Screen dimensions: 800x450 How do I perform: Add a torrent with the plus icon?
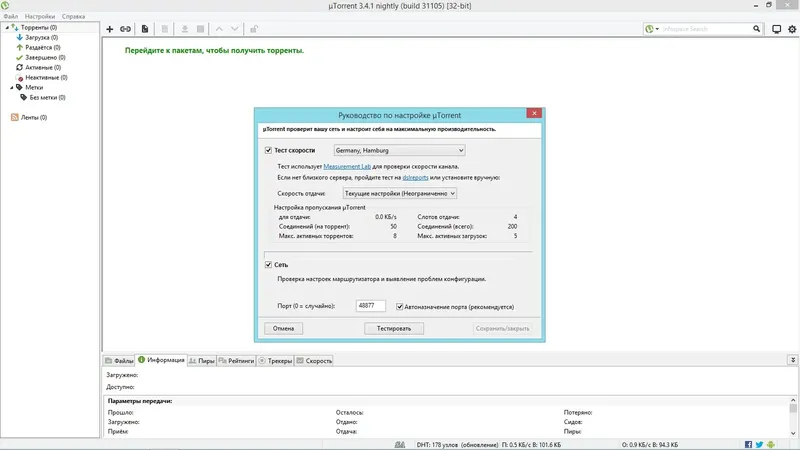pos(110,29)
